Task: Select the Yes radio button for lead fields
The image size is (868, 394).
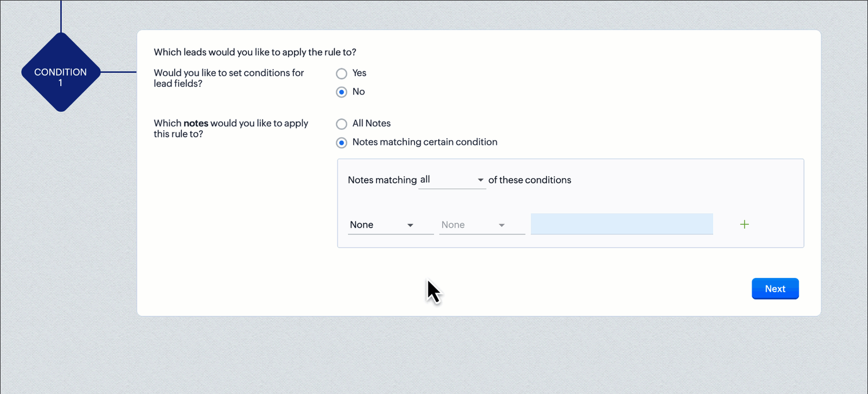Action: click(x=341, y=73)
